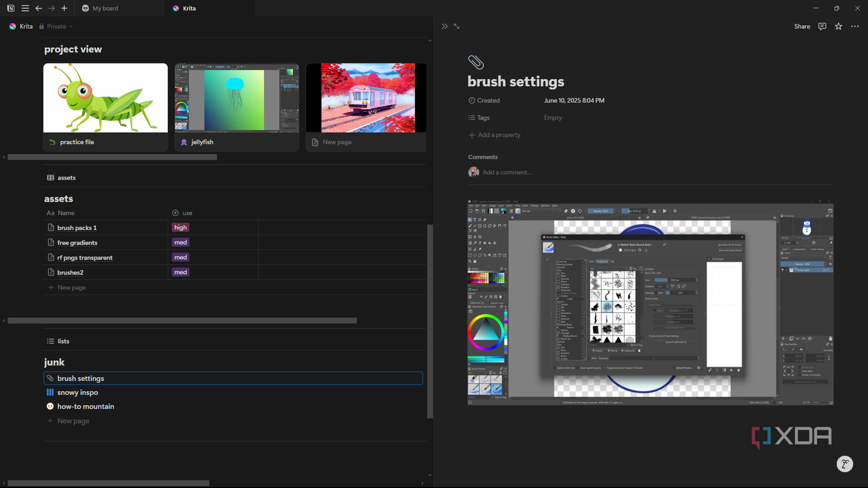The image size is (868, 488).
Task: Favorite the page with star icon
Action: pyautogui.click(x=838, y=27)
